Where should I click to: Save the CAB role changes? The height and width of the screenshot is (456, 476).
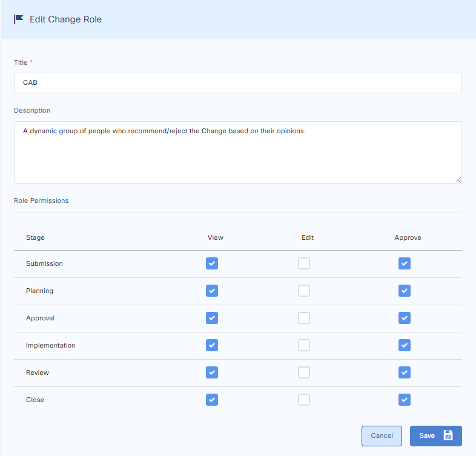pos(435,435)
